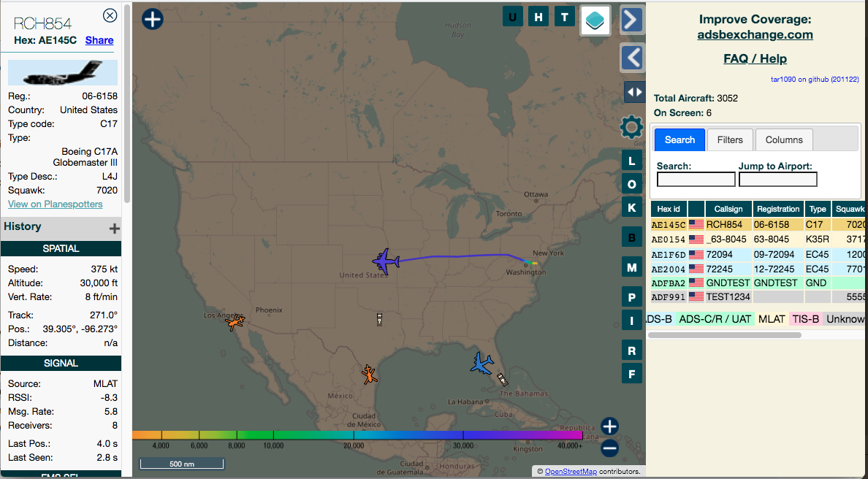Expand the History section plus
Image resolution: width=868 pixels, height=479 pixels.
pyautogui.click(x=115, y=229)
